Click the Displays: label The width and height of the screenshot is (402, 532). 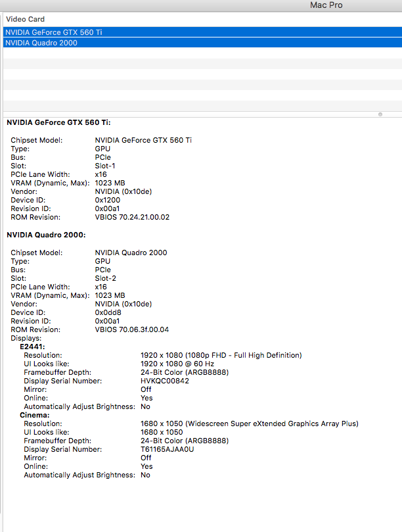pos(26,338)
